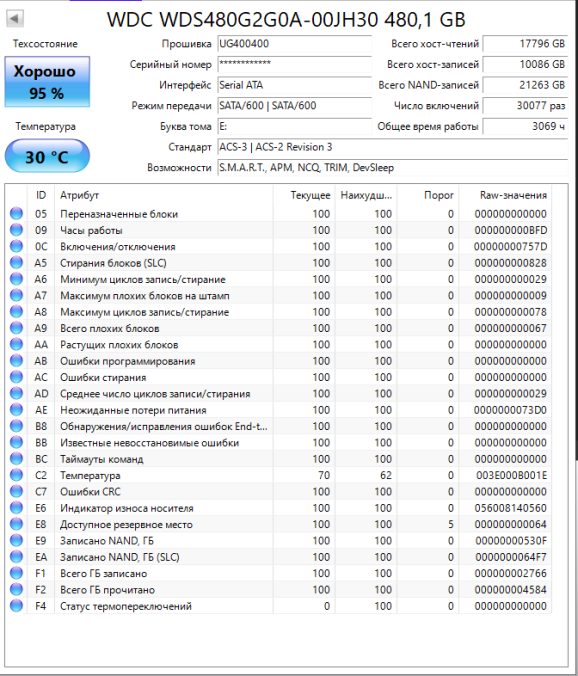Click the status icon for attribute F4
578x676 pixels.
tap(16, 606)
